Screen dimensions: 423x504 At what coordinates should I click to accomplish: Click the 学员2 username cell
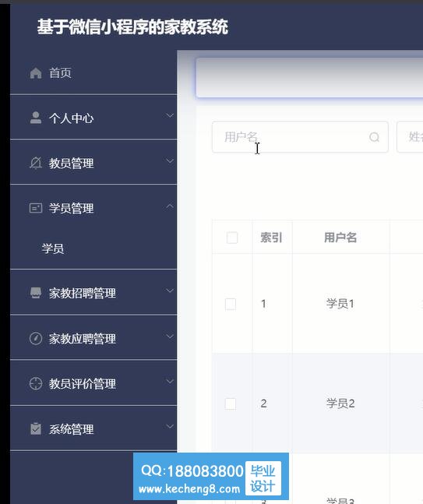(x=340, y=404)
